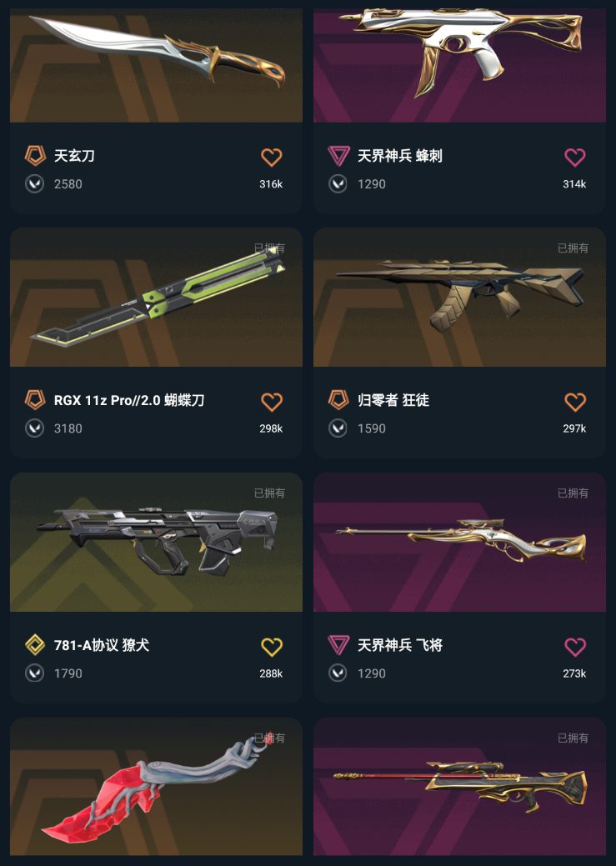Open the RGX butterfly knife image

[x=157, y=297]
